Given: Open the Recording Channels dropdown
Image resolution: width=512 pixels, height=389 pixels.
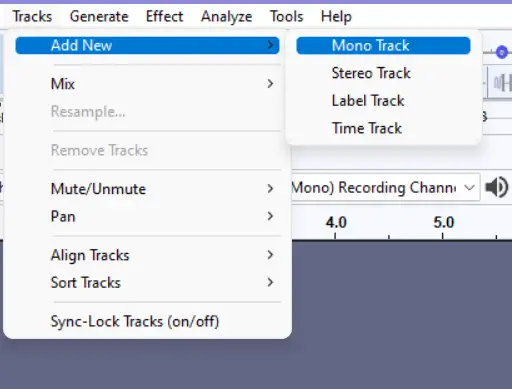Looking at the screenshot, I should coord(386,187).
